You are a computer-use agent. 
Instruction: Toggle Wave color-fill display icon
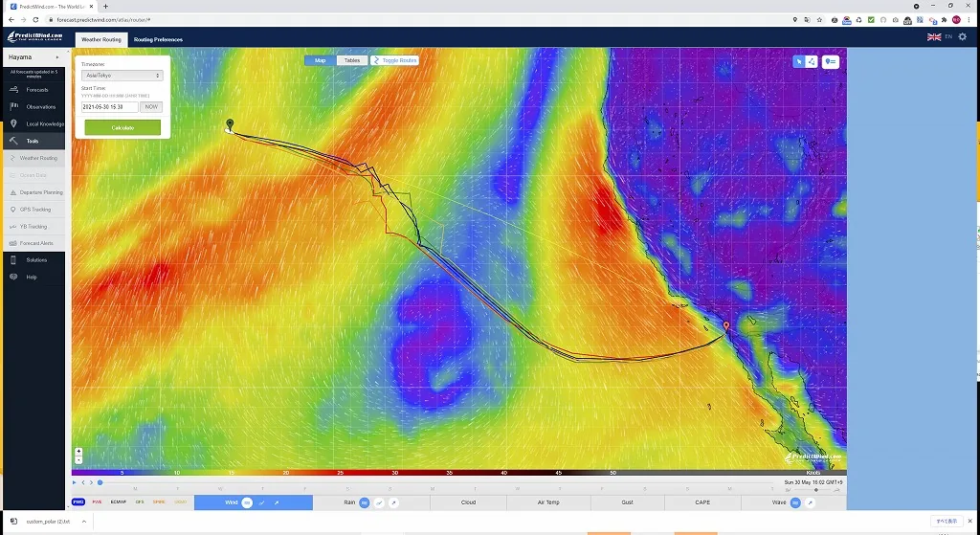pyautogui.click(x=795, y=502)
